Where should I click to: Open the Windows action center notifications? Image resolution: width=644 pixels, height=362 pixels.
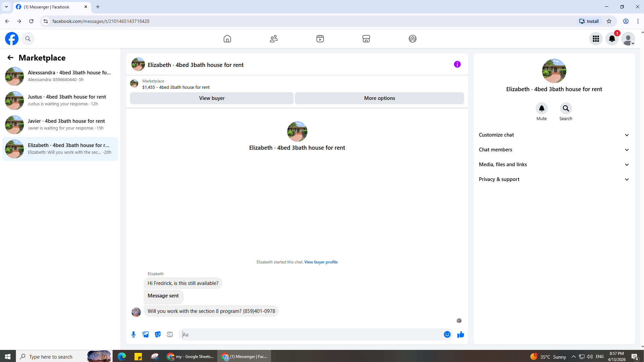[635, 357]
